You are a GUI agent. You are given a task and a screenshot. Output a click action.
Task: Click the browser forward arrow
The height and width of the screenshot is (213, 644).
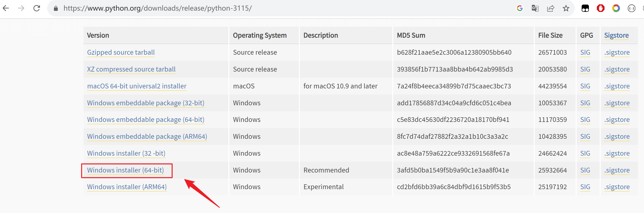pos(21,8)
